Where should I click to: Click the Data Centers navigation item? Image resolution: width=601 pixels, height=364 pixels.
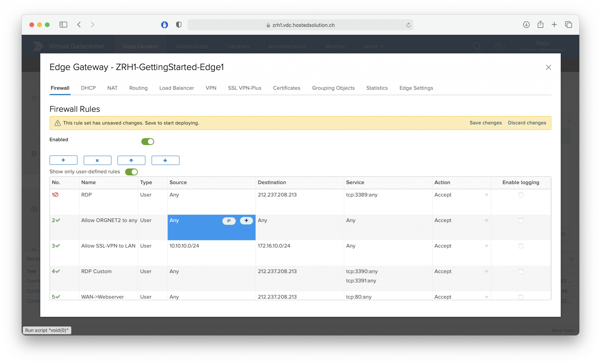coord(140,46)
